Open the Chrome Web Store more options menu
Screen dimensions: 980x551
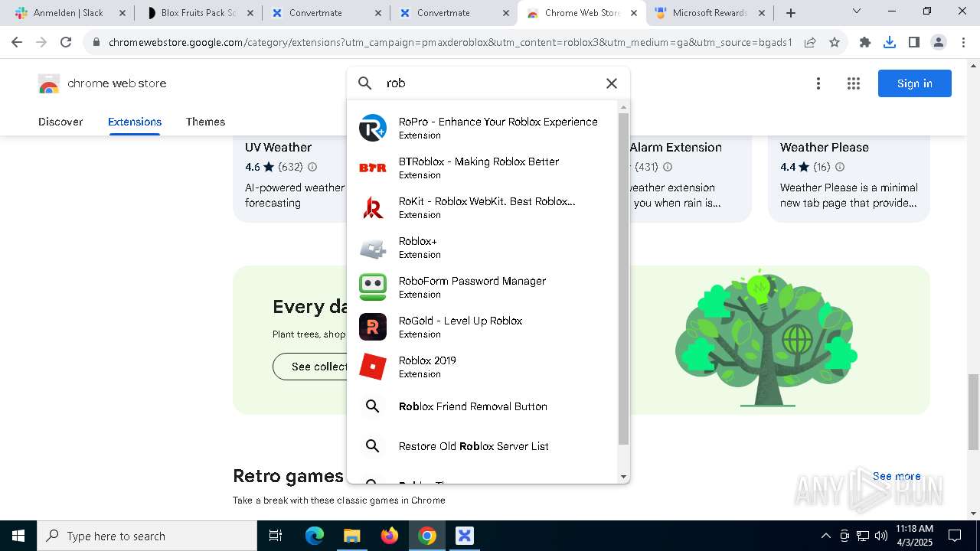818,83
